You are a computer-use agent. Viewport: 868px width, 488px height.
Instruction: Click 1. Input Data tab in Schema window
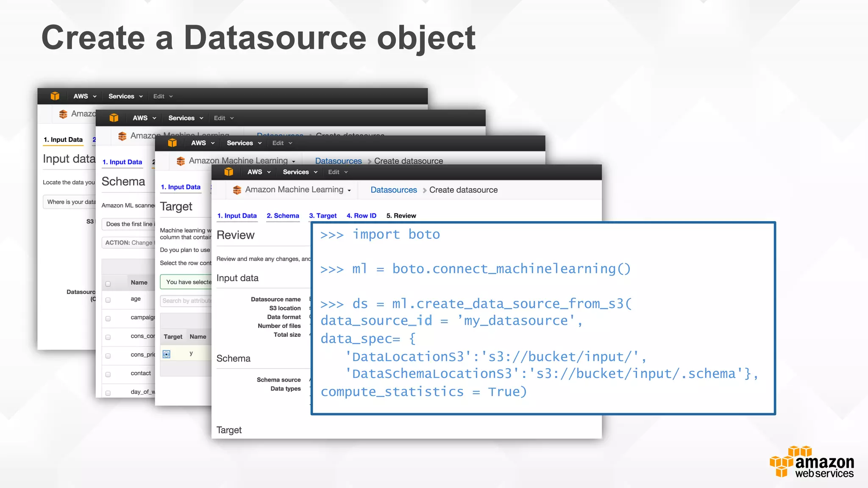point(122,162)
